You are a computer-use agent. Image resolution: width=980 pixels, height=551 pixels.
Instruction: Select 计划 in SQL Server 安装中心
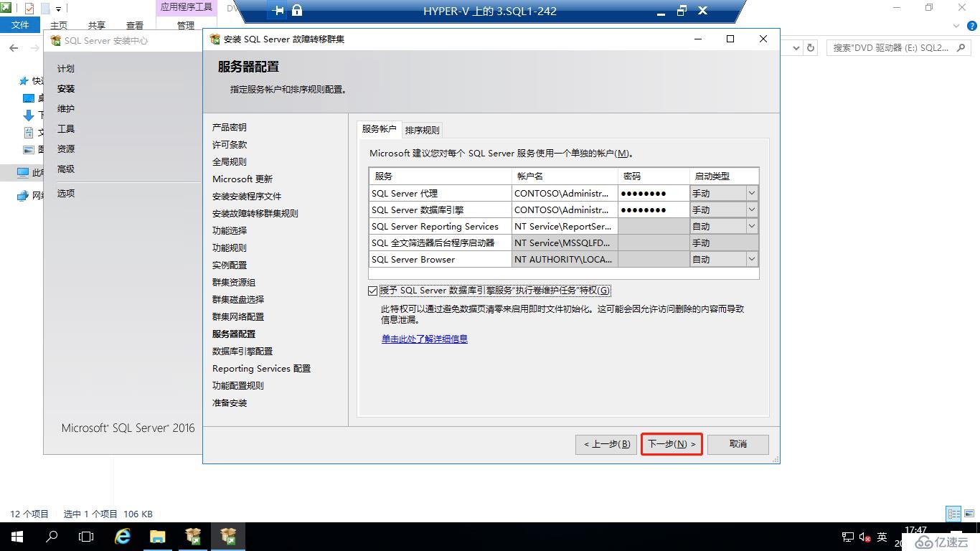[x=66, y=69]
